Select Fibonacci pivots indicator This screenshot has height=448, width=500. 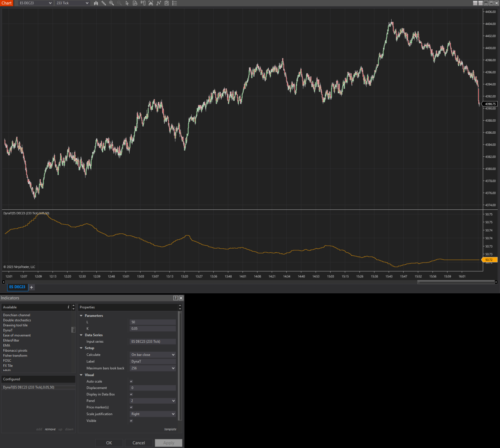[15, 351]
